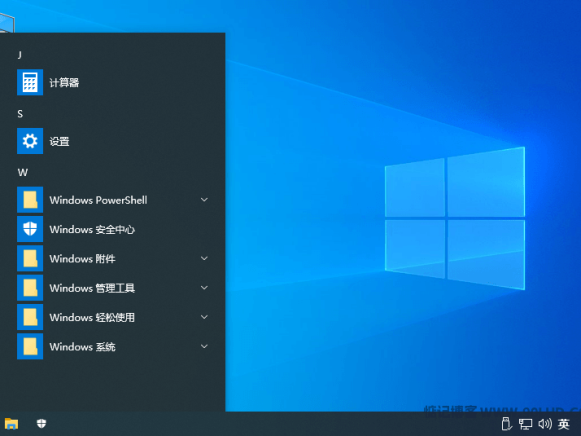Screen dimensions: 581x436
Task: Select the Windows 轻松使用 label
Action: (x=92, y=317)
